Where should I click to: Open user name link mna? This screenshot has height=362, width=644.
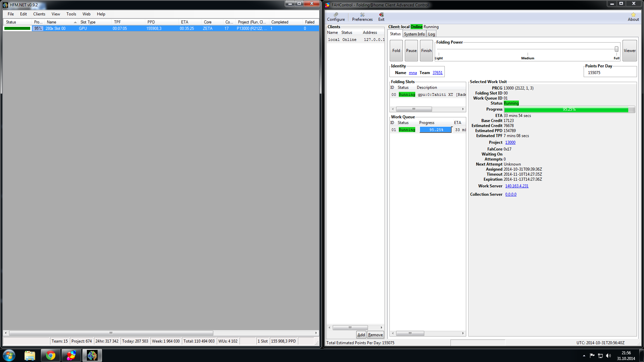pos(413,73)
